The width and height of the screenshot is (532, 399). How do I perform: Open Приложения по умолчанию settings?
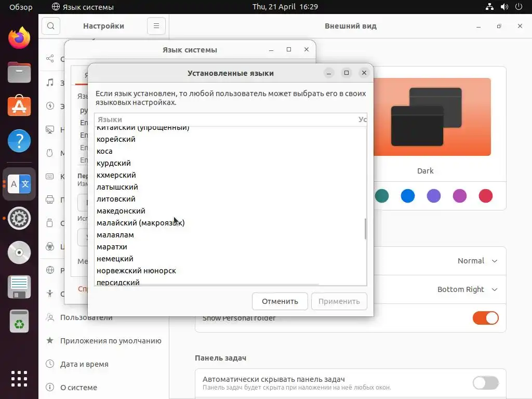pyautogui.click(x=104, y=341)
